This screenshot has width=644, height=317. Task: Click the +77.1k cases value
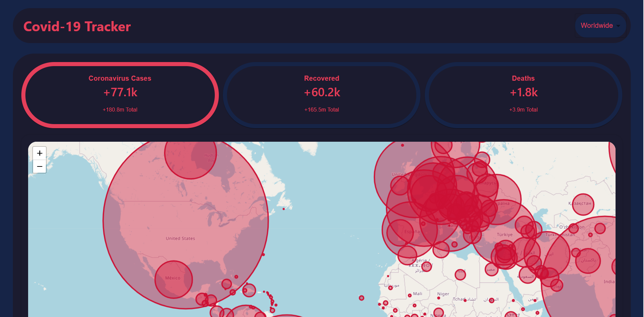[x=120, y=92]
